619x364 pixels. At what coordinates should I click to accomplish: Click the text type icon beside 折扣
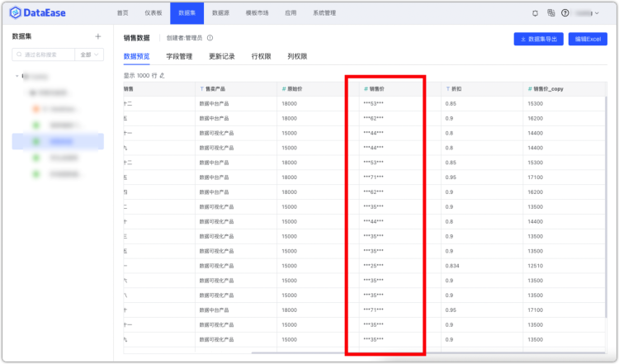447,89
